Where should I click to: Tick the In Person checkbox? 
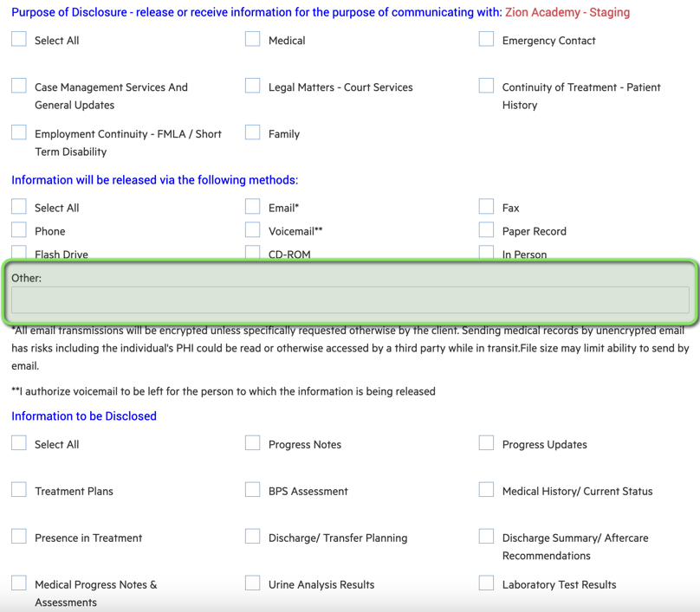coord(486,253)
